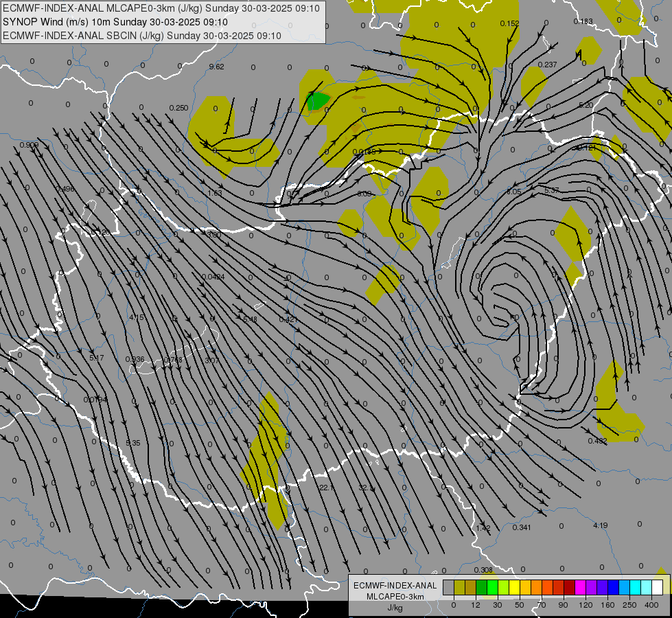Click the ECMWF-INDEX-ANAL MLCAPE0-3km title line
This screenshot has width=672, height=618.
click(x=161, y=8)
